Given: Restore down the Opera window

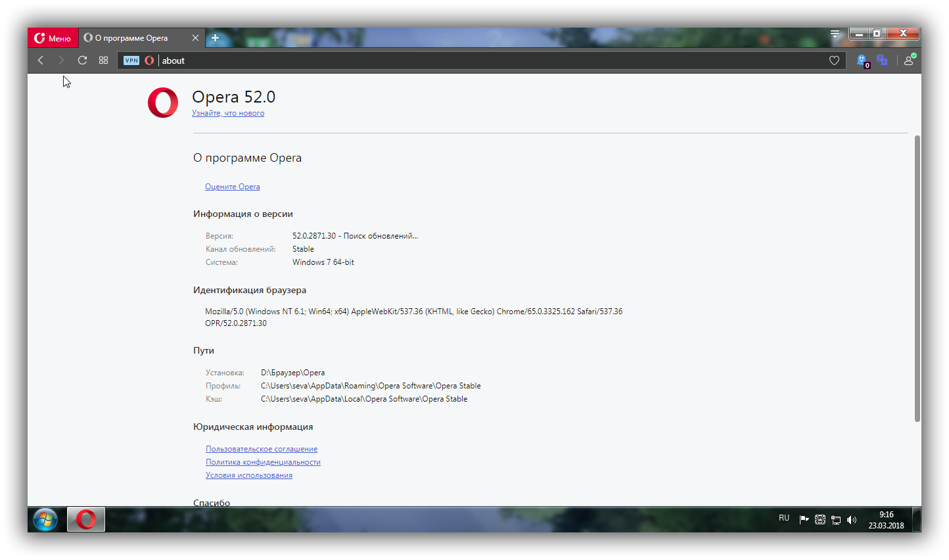Looking at the screenshot, I should click(877, 34).
